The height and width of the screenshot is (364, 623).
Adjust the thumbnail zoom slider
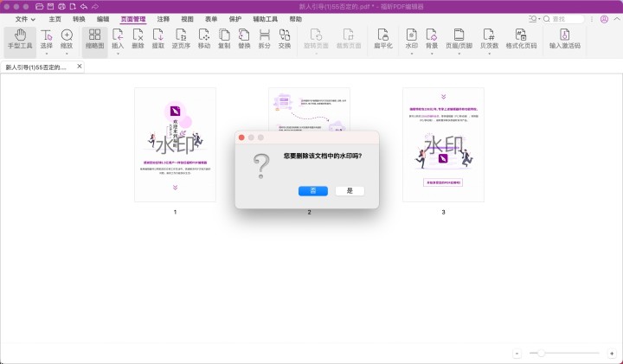pyautogui.click(x=541, y=353)
